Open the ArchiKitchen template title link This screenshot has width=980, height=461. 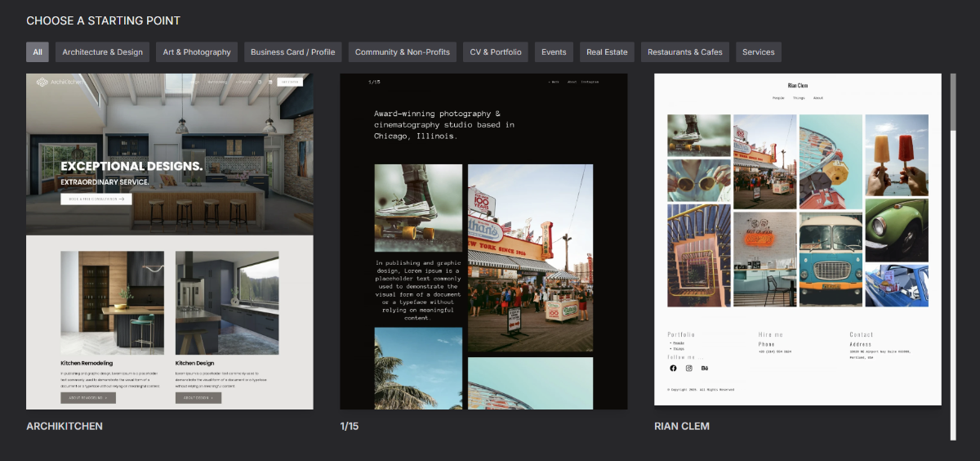pyautogui.click(x=65, y=426)
